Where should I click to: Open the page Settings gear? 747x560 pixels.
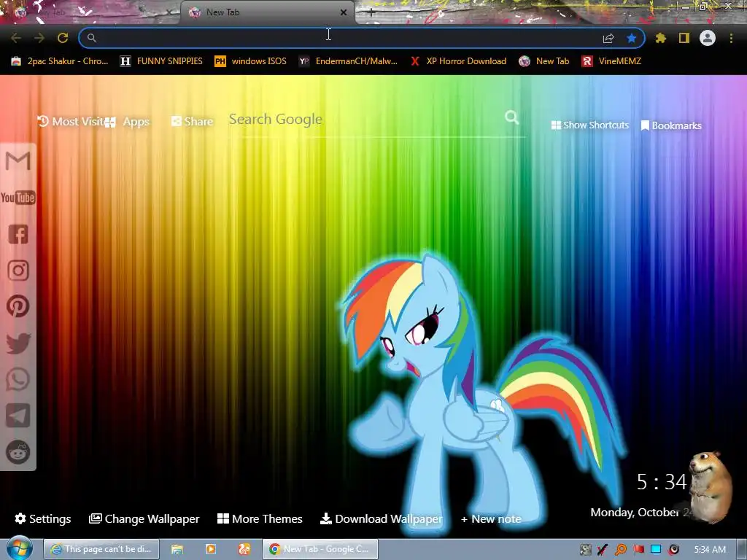point(43,518)
